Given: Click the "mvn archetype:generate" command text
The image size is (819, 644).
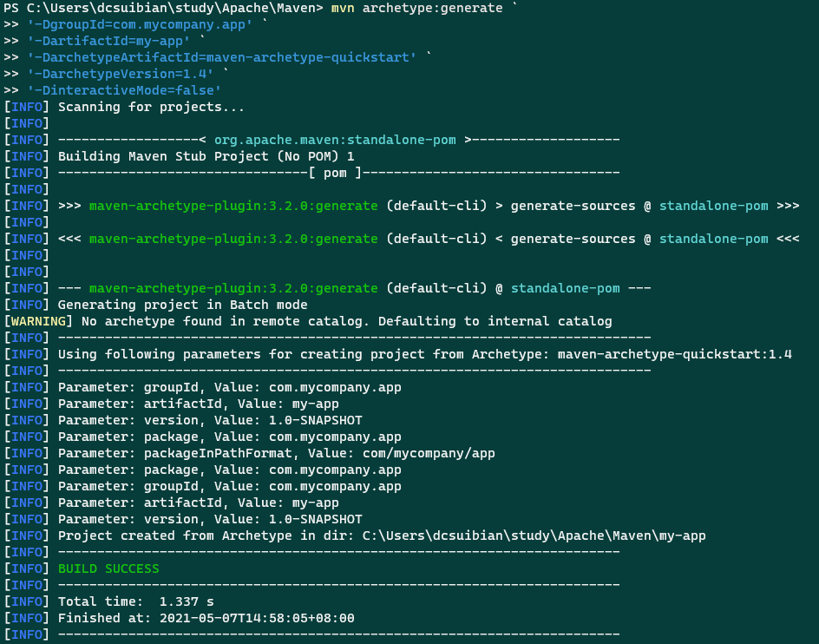Looking at the screenshot, I should tap(416, 8).
